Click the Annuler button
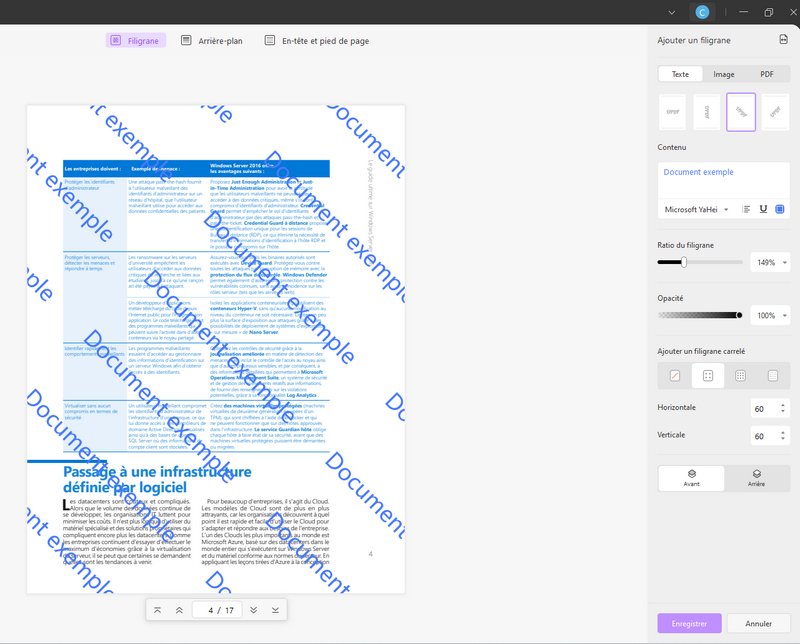 tap(758, 623)
